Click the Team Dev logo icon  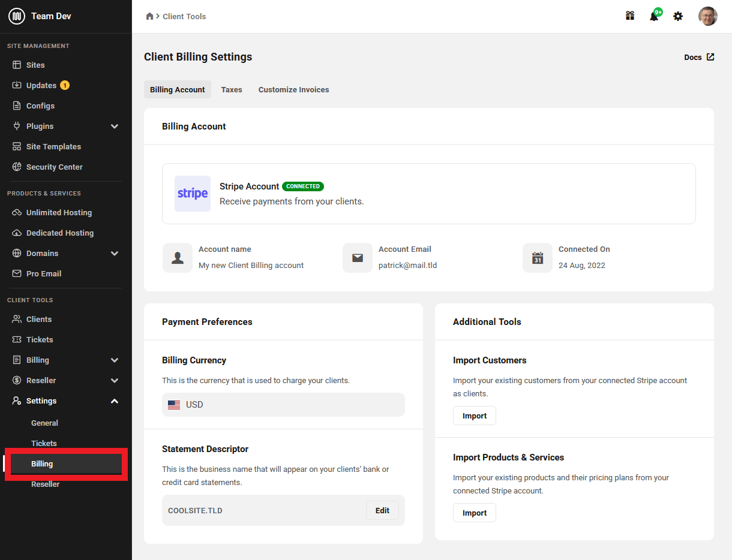point(16,16)
